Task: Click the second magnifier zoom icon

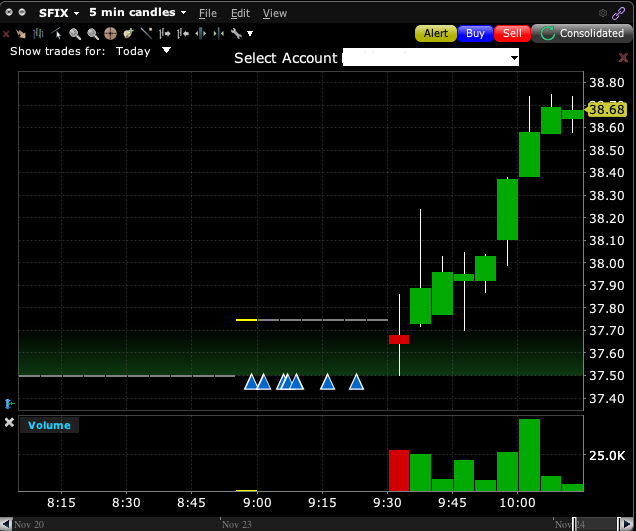Action: coord(93,34)
